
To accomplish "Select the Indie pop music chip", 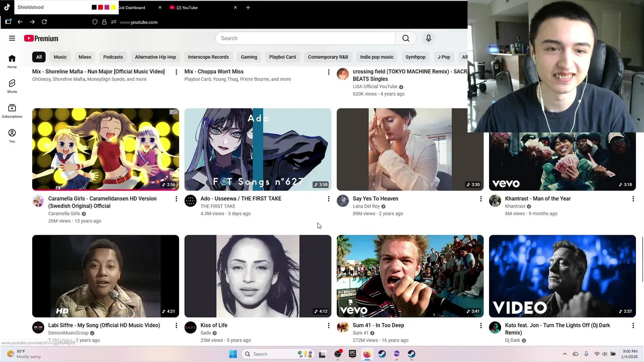I will (377, 57).
